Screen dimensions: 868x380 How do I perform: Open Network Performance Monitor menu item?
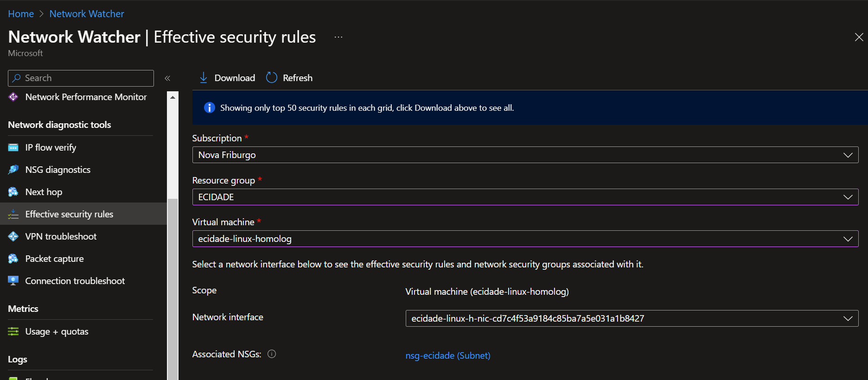coord(83,97)
